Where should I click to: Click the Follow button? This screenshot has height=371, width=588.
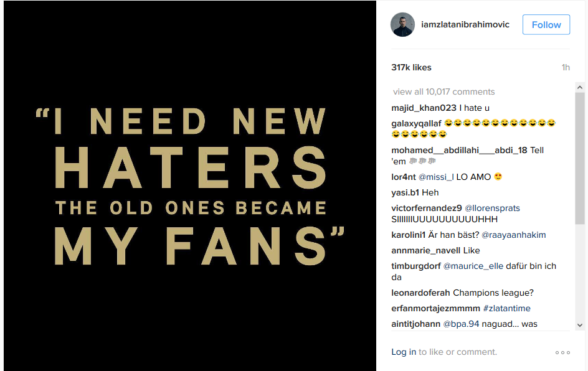tap(546, 25)
